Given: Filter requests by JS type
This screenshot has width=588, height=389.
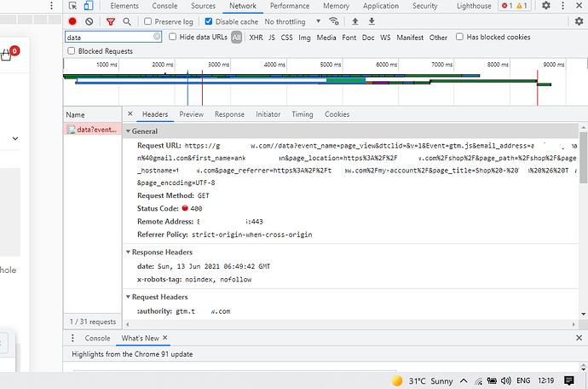Looking at the screenshot, I should [x=272, y=38].
